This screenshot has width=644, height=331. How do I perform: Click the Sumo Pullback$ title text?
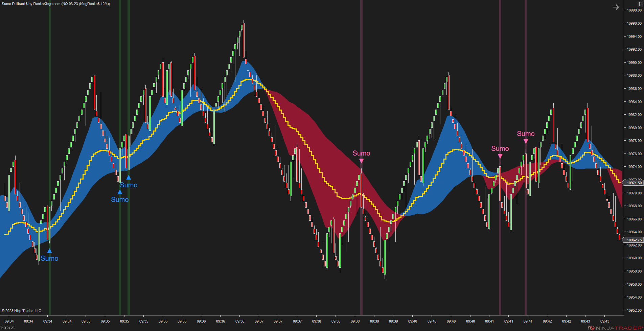14,4
